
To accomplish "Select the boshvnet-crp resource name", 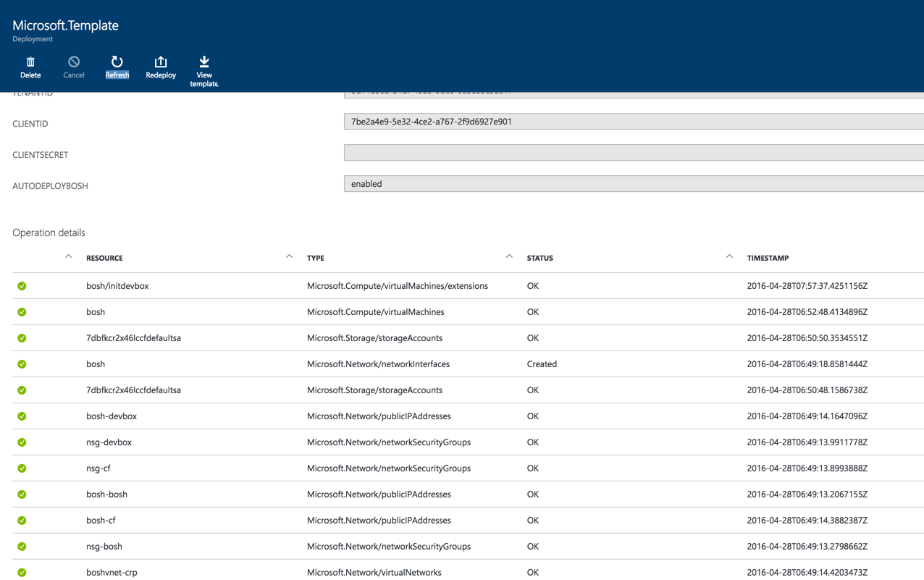I will click(112, 573).
